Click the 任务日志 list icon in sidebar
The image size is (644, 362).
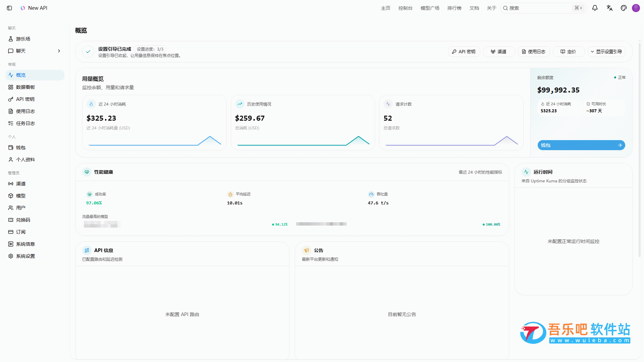(11, 123)
